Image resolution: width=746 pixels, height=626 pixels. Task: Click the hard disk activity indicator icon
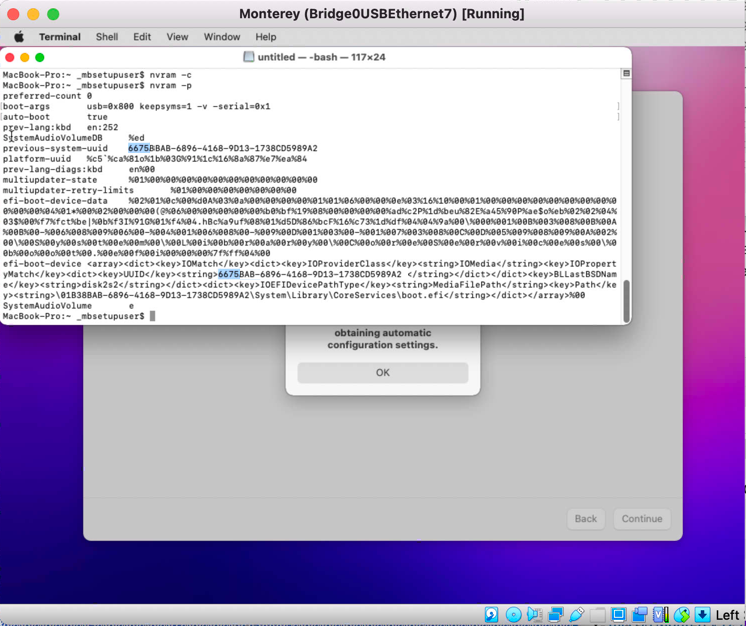491,614
